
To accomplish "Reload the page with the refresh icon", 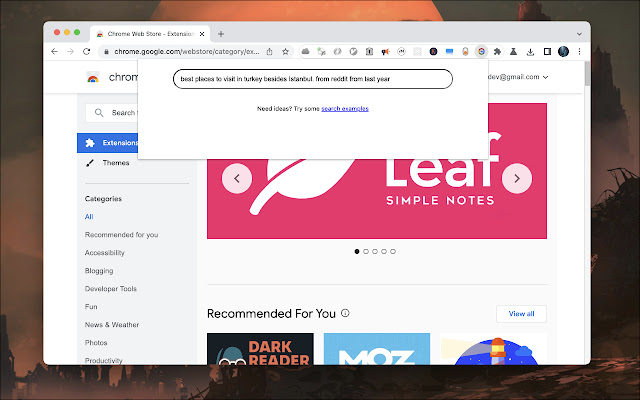I will [x=86, y=51].
